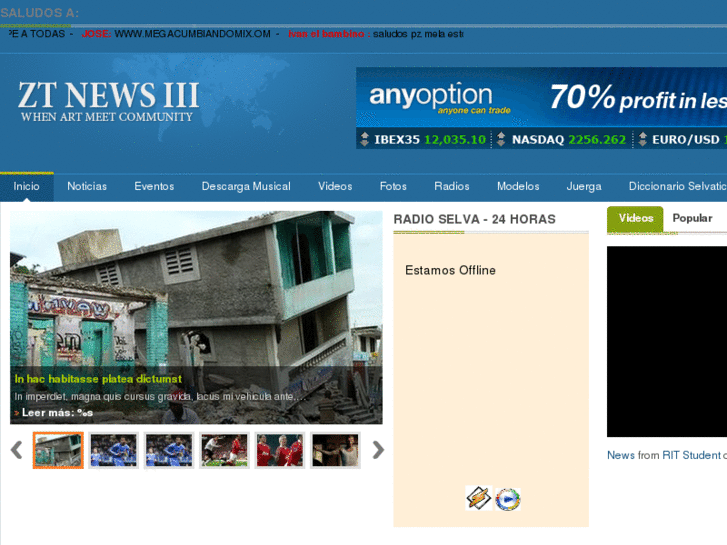Screen dimensions: 727x545
Task: Go to previous slide with left arrow
Action: click(x=16, y=450)
